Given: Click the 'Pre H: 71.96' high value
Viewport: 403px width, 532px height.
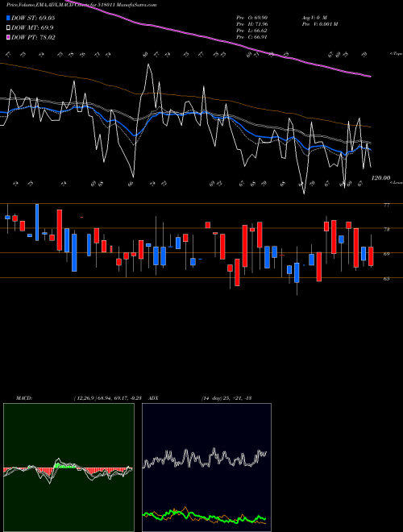Looking at the screenshot, I should point(252,24).
